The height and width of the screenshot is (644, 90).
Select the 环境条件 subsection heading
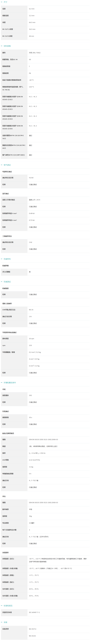(5, 553)
